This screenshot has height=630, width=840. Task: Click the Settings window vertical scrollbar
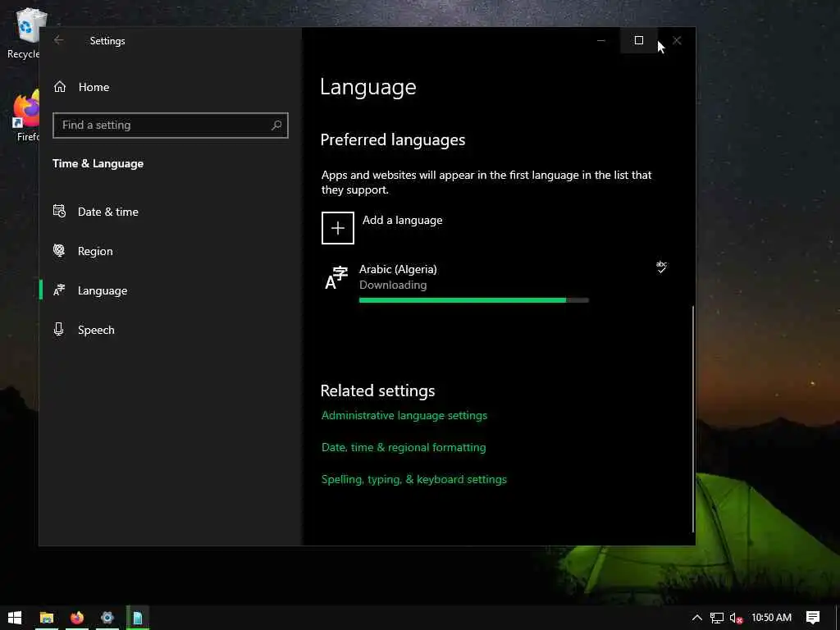pos(692,419)
